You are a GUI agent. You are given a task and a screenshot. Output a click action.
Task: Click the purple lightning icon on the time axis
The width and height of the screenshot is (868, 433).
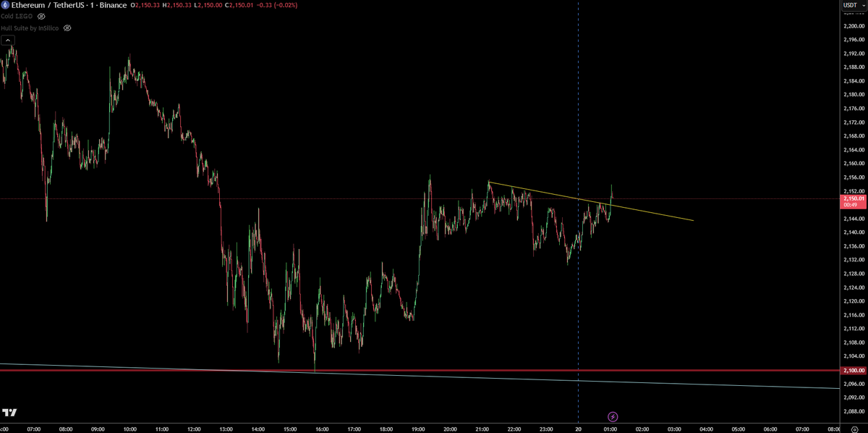(x=614, y=416)
